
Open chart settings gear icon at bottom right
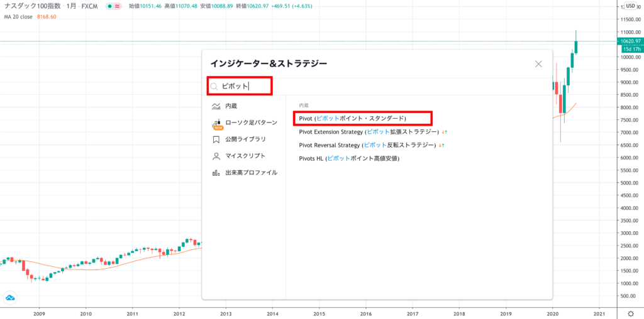(631, 313)
